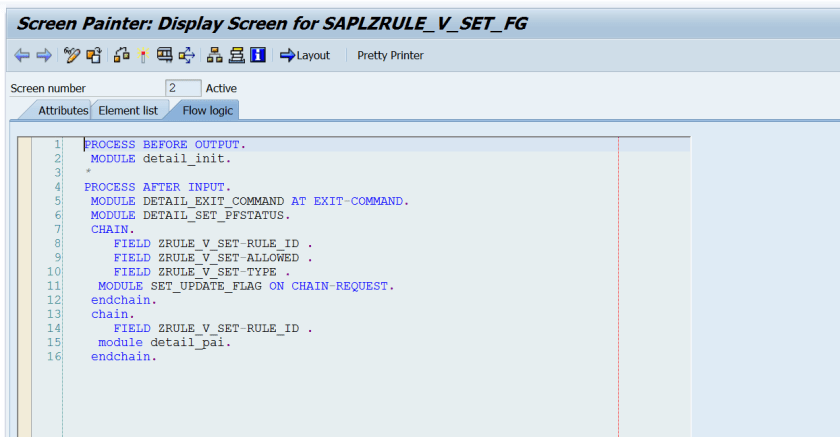This screenshot has width=840, height=437.
Task: Switch to the Element list tab
Action: click(x=128, y=110)
